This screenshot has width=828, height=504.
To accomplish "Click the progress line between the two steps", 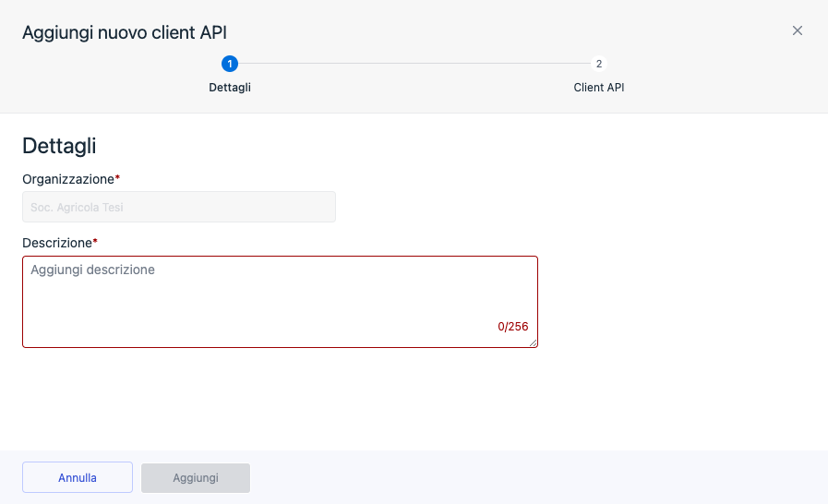I will click(x=414, y=64).
